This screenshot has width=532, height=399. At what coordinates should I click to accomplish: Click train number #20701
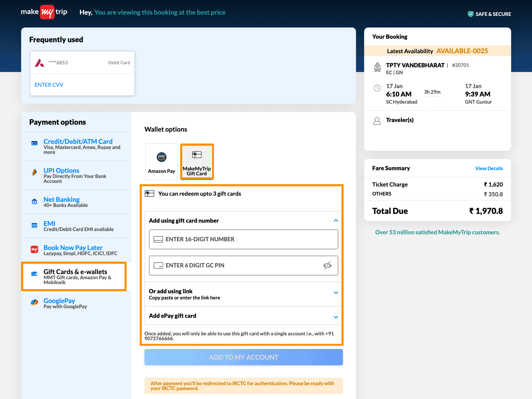pyautogui.click(x=460, y=65)
